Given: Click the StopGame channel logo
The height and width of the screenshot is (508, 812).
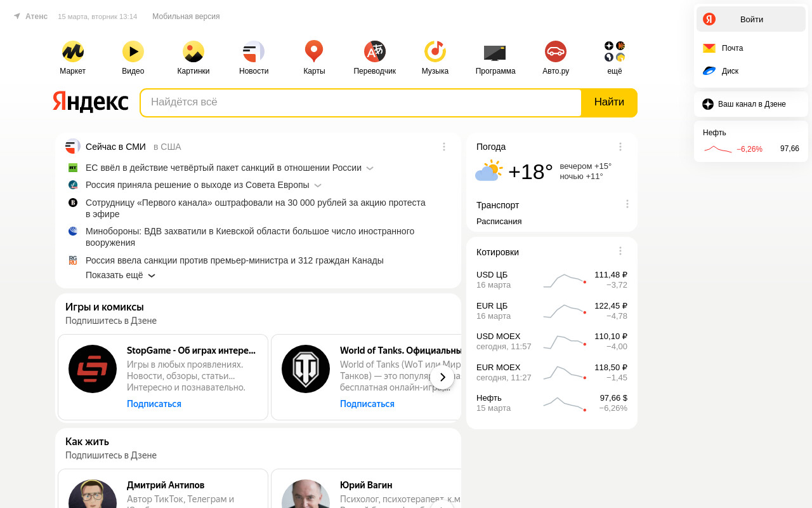Looking at the screenshot, I should (x=93, y=369).
